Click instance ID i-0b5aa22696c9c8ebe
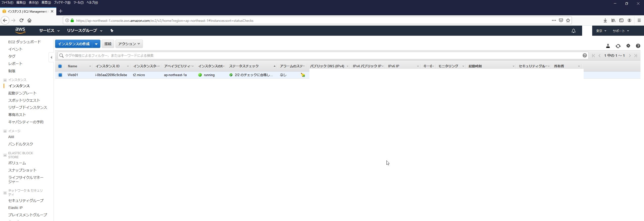Image resolution: width=644 pixels, height=221 pixels. point(111,75)
